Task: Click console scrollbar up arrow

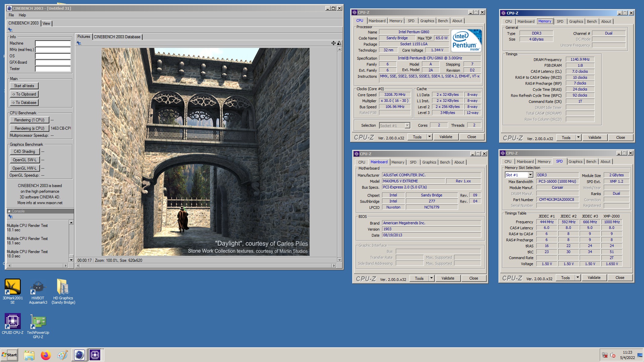Action: pyautogui.click(x=71, y=223)
